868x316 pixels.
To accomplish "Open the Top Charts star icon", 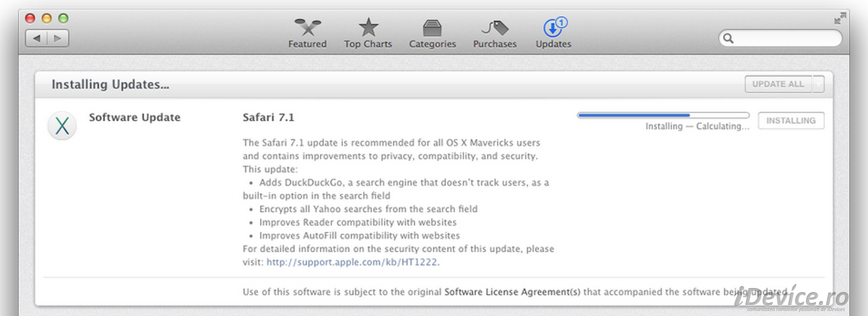I will 368,28.
